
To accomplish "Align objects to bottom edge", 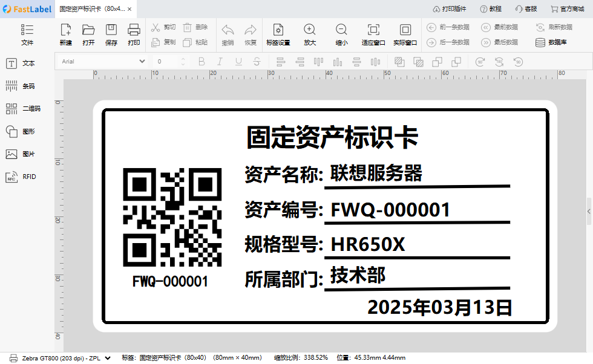I will click(x=338, y=62).
